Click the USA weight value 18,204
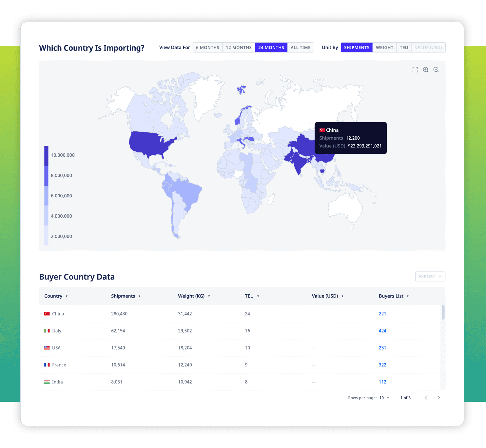 pos(185,348)
